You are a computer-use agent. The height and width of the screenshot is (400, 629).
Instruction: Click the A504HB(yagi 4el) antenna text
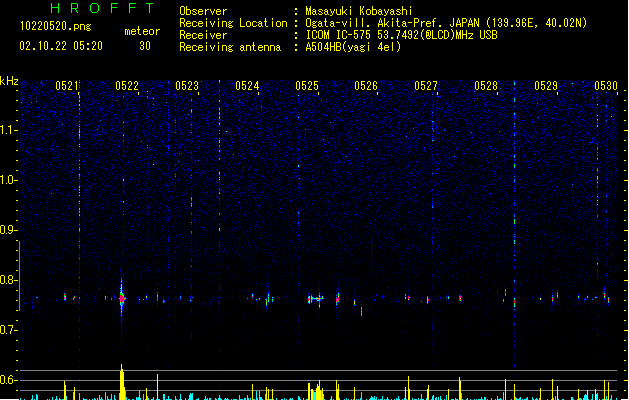coord(353,47)
